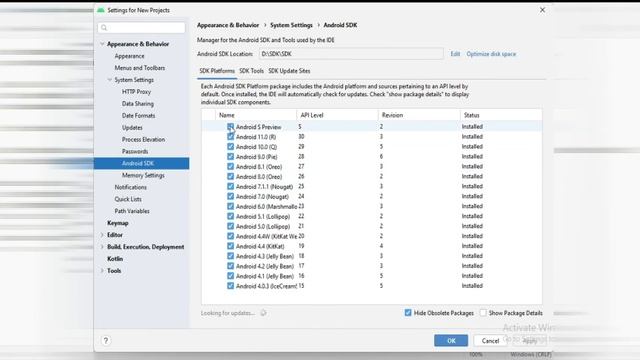This screenshot has width=640, height=360.
Task: Open Data Sharing settings
Action: pos(138,104)
